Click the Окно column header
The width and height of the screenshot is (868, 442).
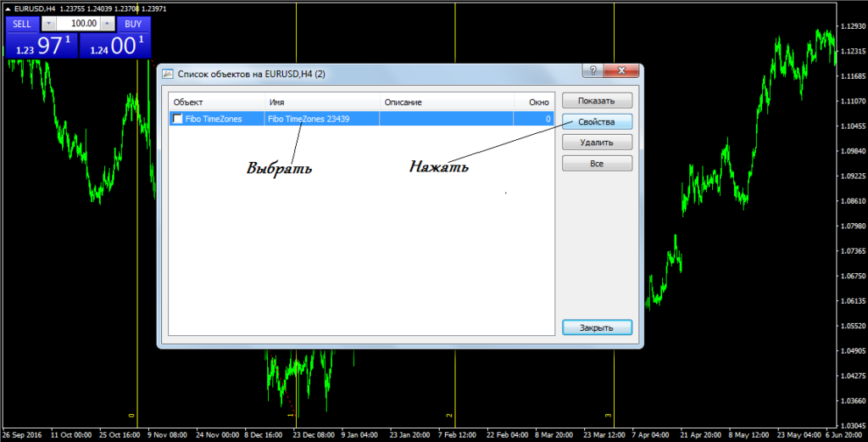pyautogui.click(x=538, y=103)
